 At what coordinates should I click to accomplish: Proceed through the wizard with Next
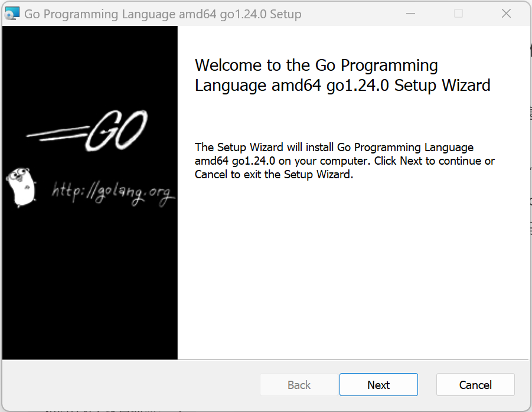pyautogui.click(x=378, y=384)
